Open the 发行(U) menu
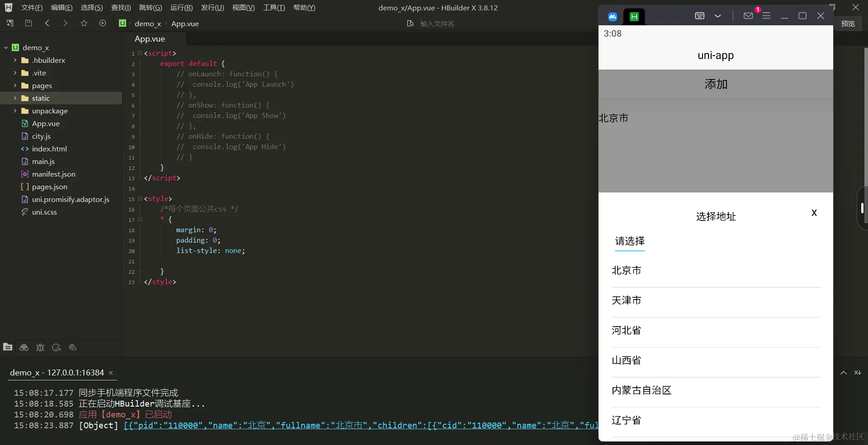Viewport: 868px width, 445px height. pyautogui.click(x=212, y=8)
